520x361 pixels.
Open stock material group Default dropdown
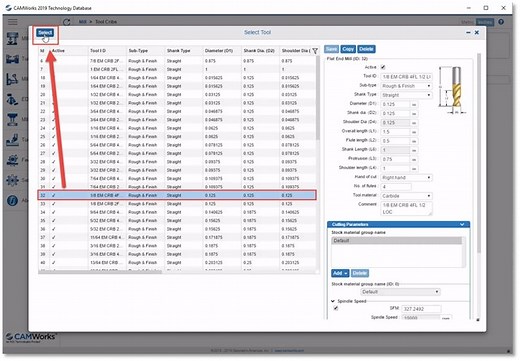click(x=400, y=292)
